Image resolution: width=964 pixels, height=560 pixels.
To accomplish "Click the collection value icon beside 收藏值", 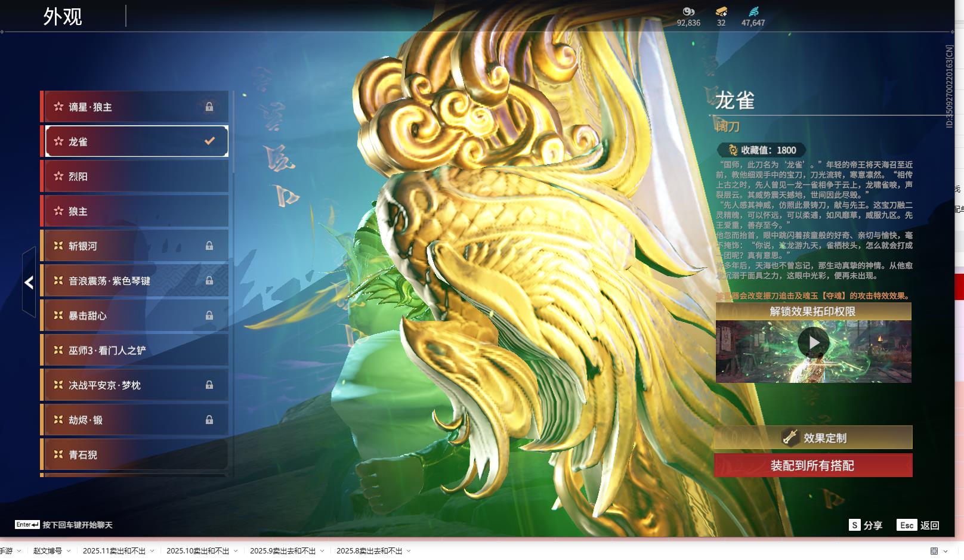I will 733,150.
